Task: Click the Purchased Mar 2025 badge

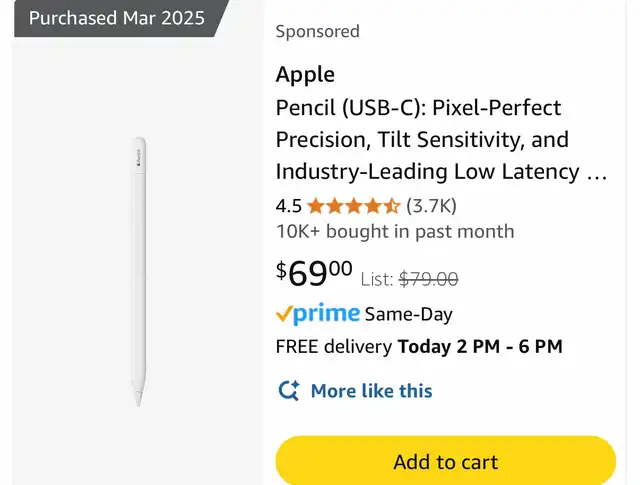Action: click(116, 18)
